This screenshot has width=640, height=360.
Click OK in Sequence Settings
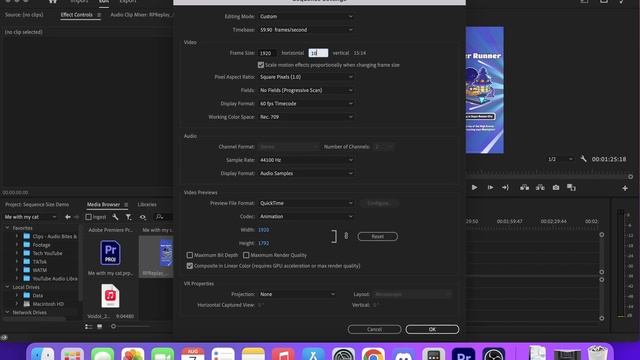click(432, 329)
